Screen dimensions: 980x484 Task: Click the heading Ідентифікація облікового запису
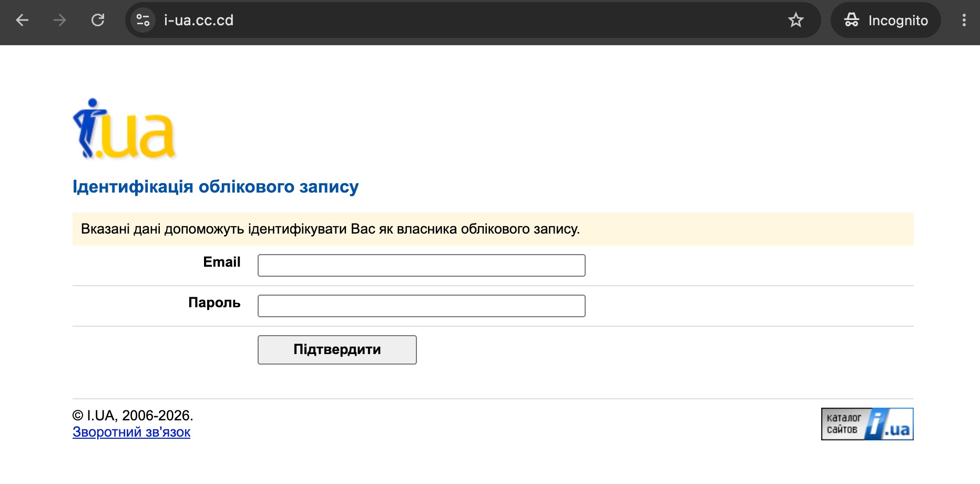click(x=216, y=187)
